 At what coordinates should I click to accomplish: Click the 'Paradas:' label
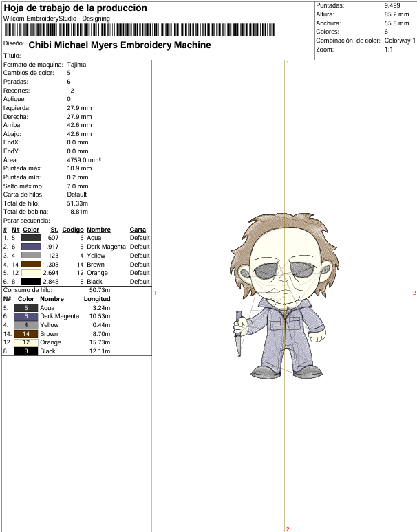[x=16, y=82]
